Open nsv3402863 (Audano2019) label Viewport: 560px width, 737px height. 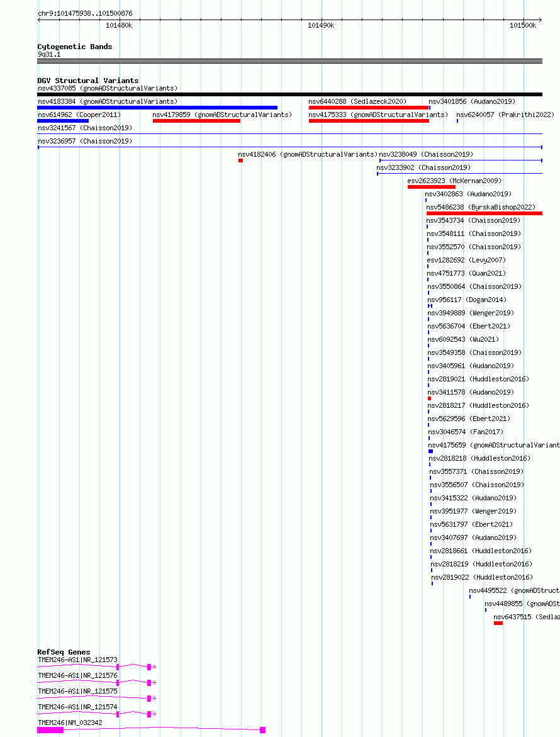468,194
